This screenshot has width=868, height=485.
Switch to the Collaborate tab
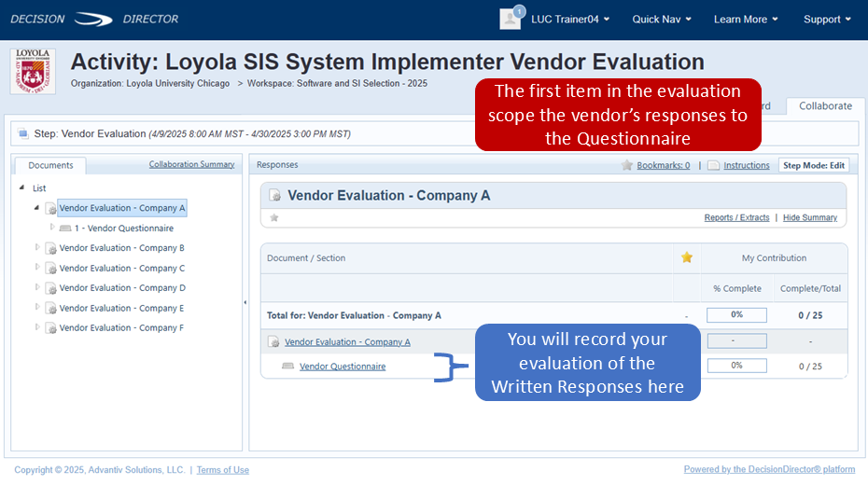(825, 106)
